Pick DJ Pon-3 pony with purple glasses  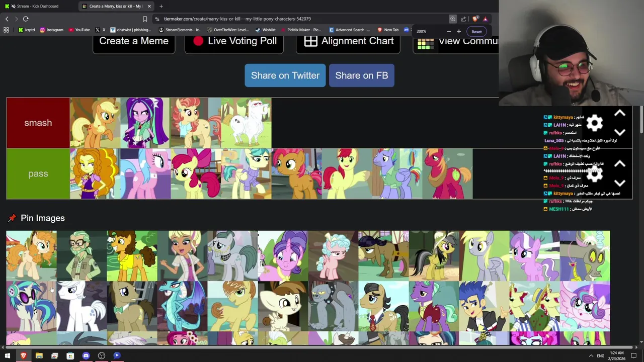click(31, 306)
